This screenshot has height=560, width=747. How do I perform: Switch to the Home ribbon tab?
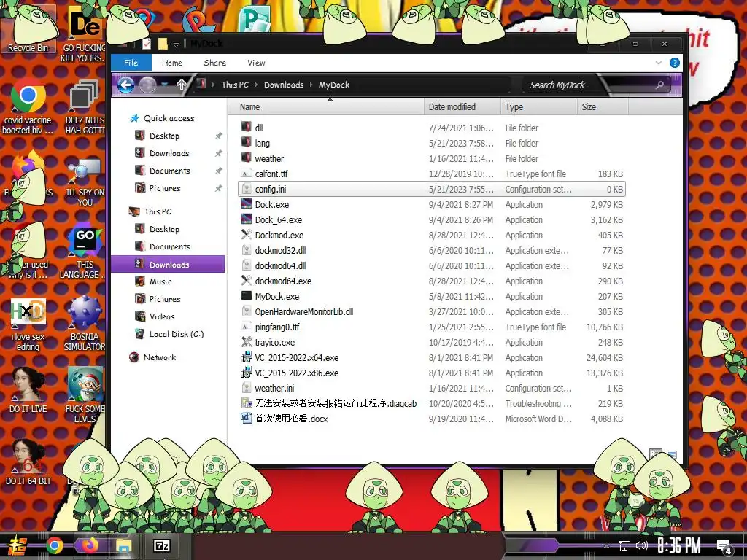click(172, 63)
